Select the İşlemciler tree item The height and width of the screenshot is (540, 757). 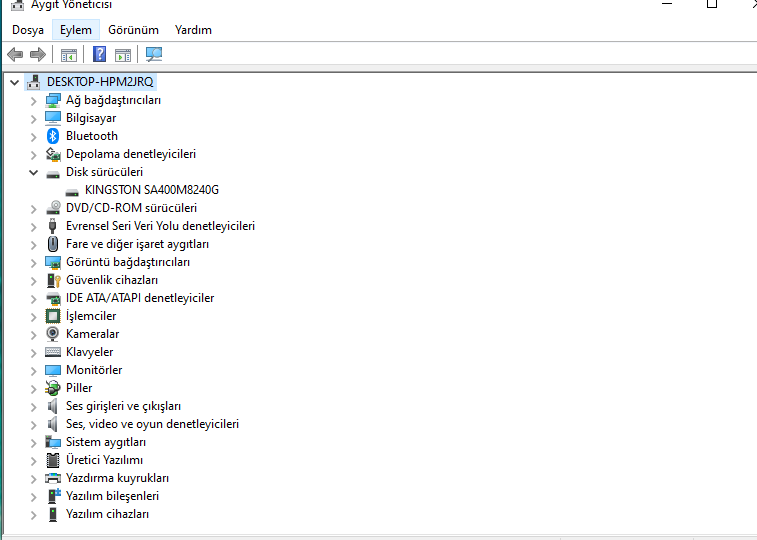click(x=91, y=316)
